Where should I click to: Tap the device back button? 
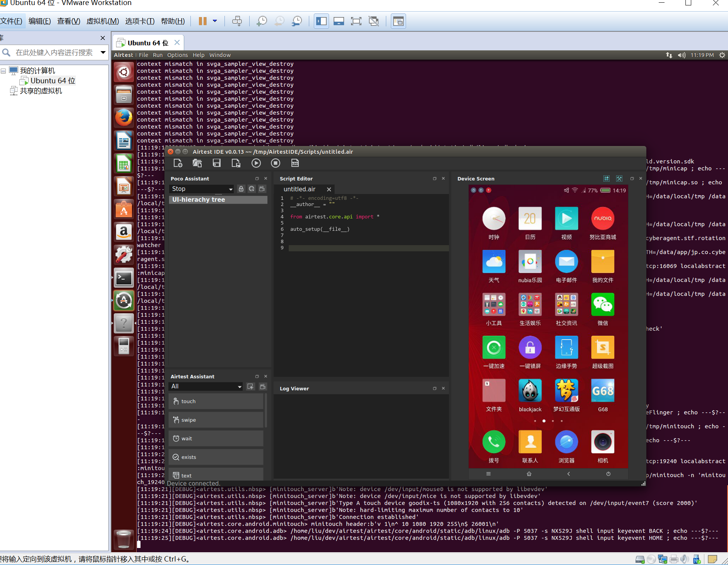click(x=569, y=474)
